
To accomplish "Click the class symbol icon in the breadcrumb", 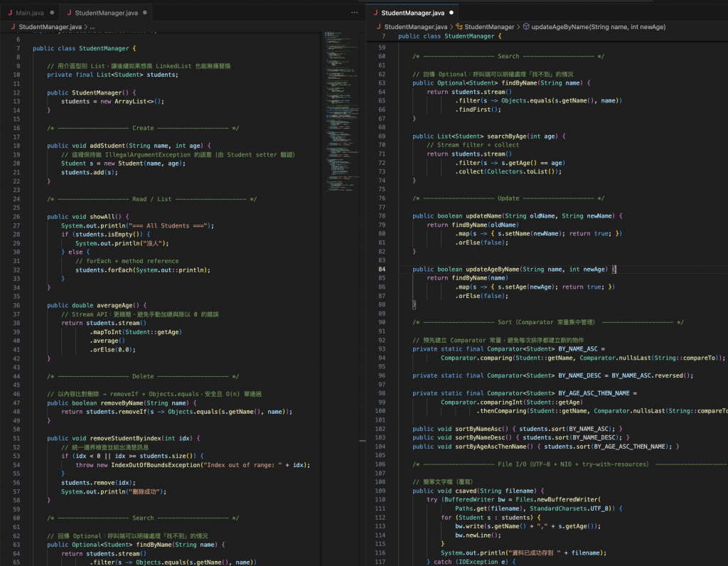I will tap(459, 27).
